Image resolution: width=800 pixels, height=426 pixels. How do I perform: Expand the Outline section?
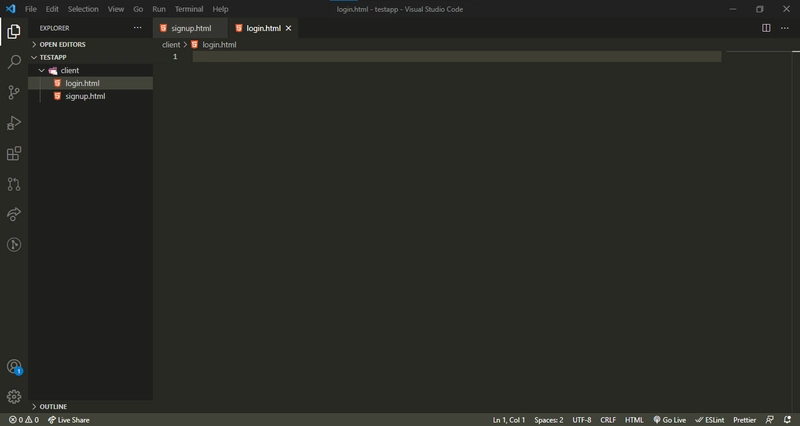pos(90,407)
